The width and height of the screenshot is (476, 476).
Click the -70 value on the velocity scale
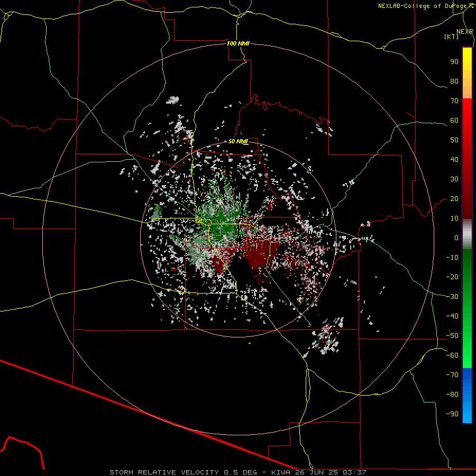pos(452,375)
